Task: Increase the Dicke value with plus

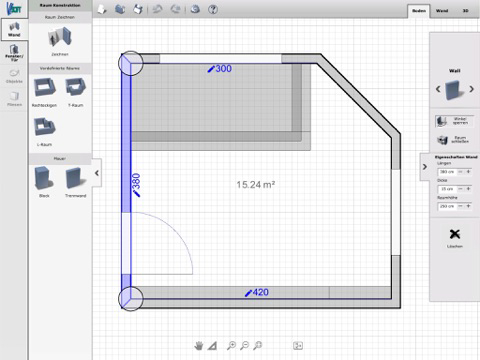Action: (x=468, y=189)
